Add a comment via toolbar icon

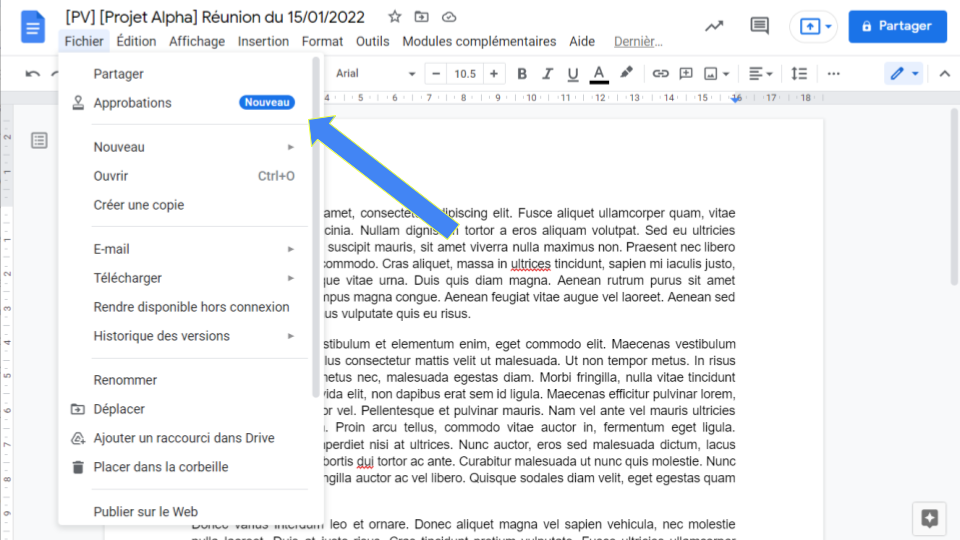click(x=686, y=74)
